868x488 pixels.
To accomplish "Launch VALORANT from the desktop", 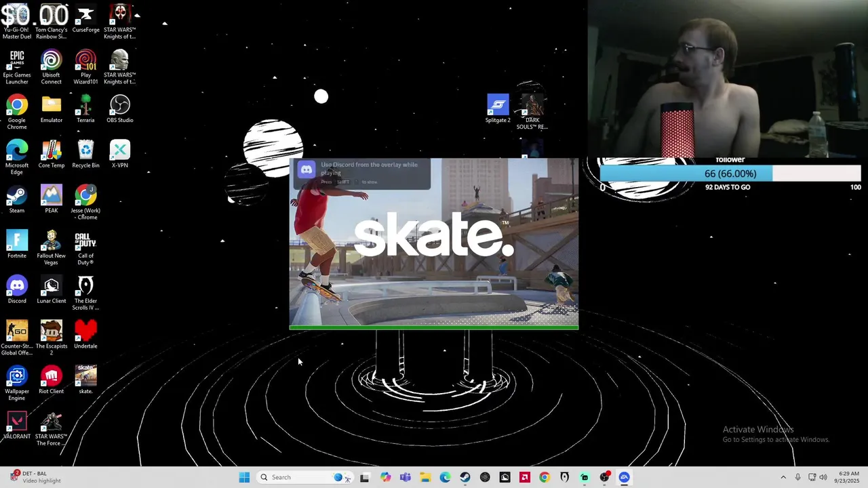I will click(x=17, y=425).
